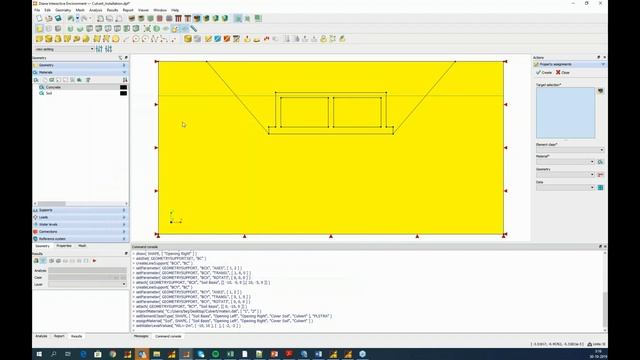The width and height of the screenshot is (640, 360).
Task: Switch to the Command console tab
Action: (168, 336)
